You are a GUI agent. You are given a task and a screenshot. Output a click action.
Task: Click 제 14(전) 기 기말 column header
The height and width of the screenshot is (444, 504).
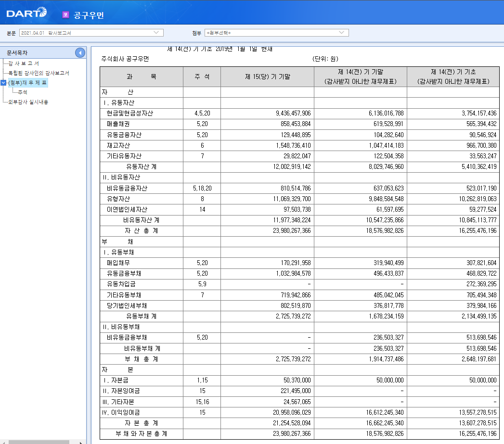pos(361,77)
